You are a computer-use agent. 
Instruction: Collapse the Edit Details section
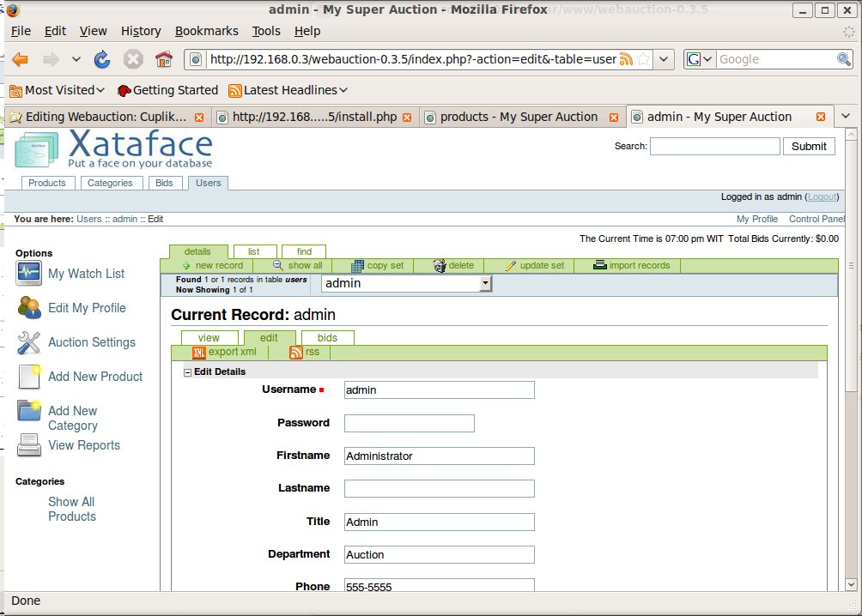(x=188, y=372)
